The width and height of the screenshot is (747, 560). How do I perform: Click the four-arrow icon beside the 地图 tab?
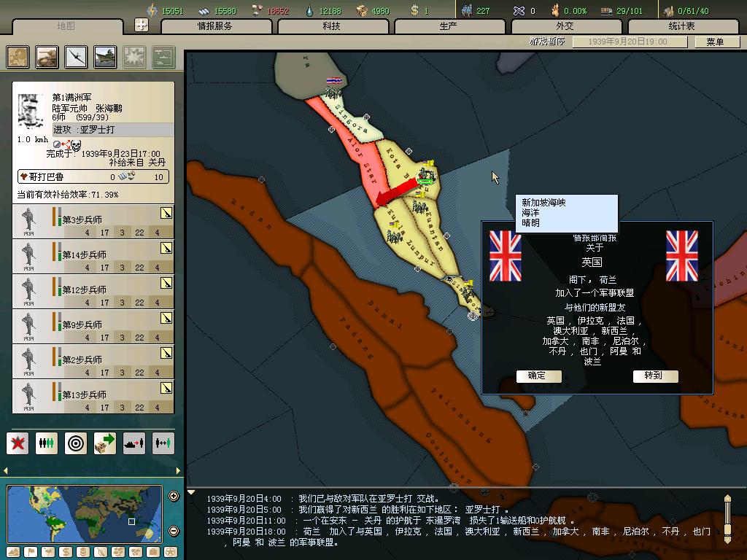pos(142,26)
